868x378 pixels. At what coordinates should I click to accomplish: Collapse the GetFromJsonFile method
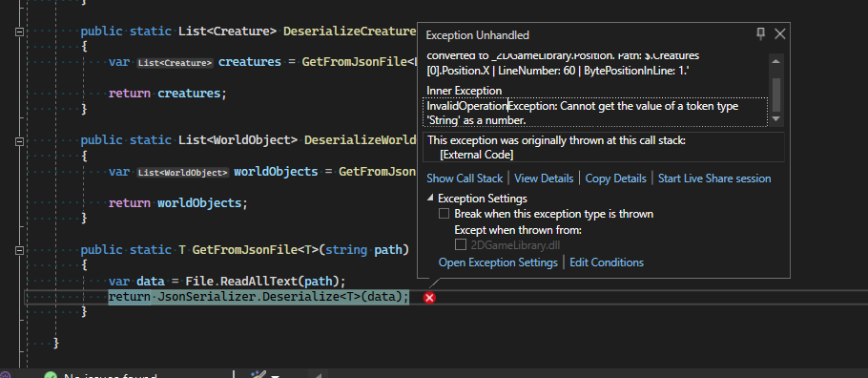[19, 250]
